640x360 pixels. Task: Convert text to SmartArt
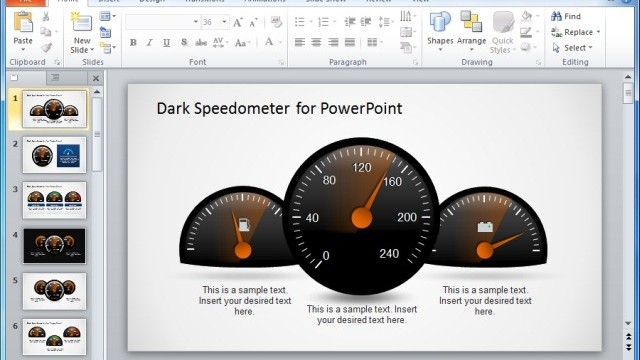(408, 48)
